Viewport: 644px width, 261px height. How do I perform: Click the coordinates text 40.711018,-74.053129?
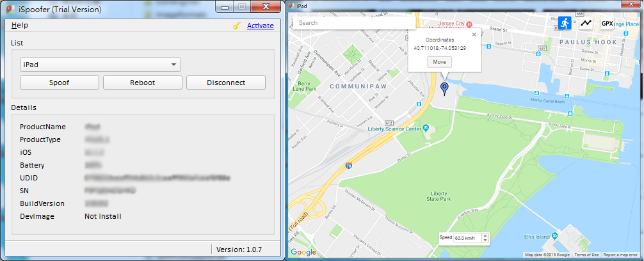[x=439, y=48]
